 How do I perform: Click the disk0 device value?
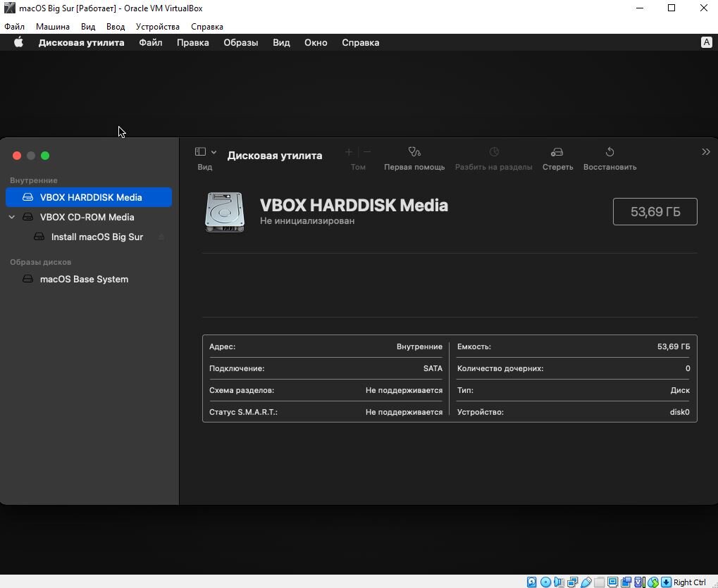[x=680, y=412]
